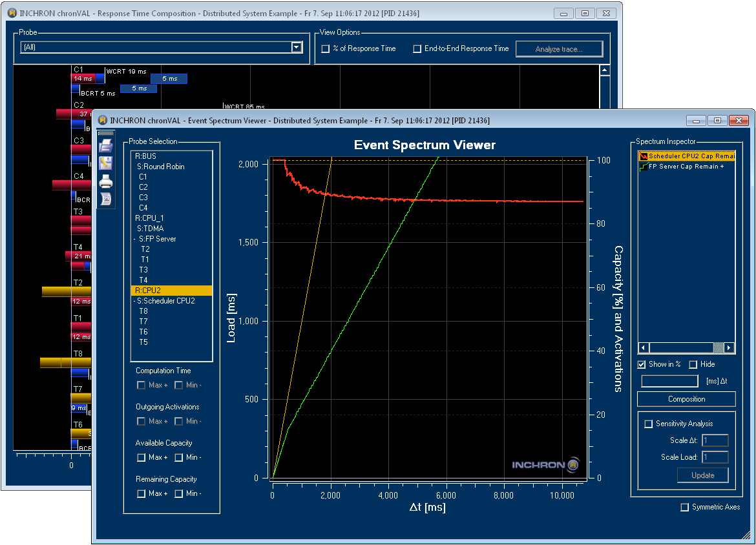Click the report sheet icon in the Event Spectrum toolbar
The image size is (756, 545).
105,198
